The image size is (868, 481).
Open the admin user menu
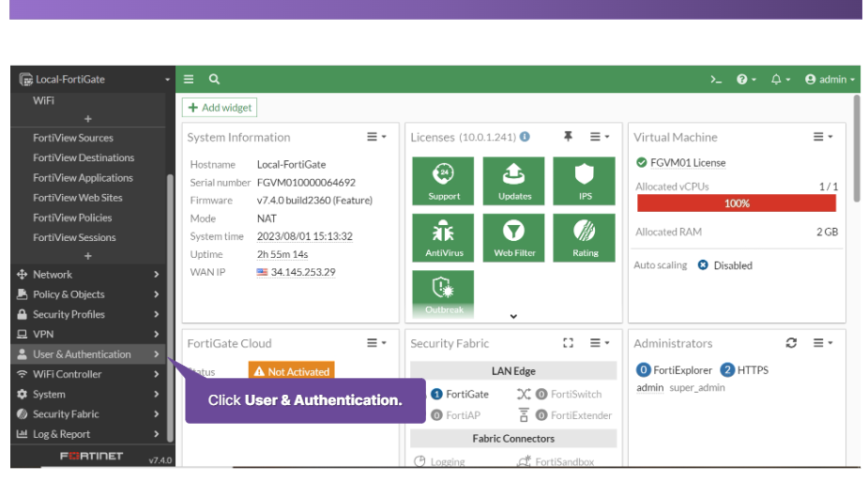click(x=830, y=80)
